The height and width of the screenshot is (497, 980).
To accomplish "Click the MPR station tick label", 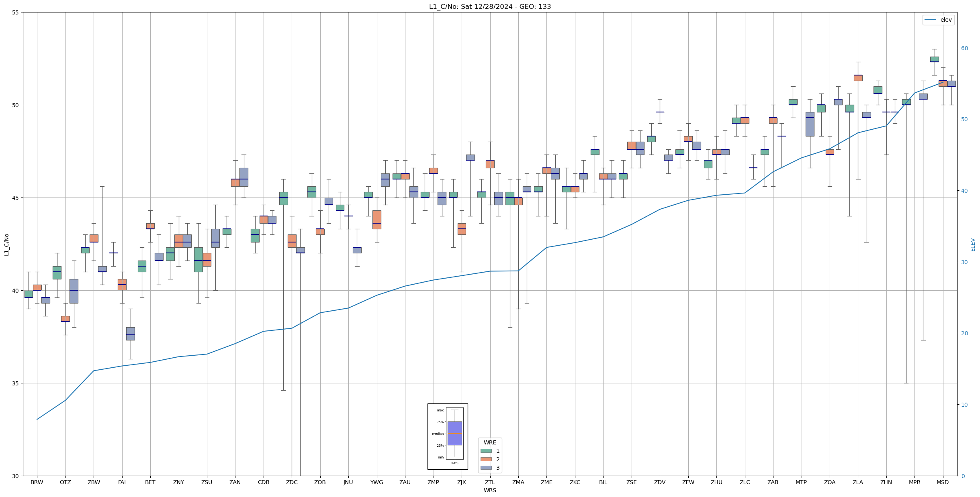I will coord(915,482).
